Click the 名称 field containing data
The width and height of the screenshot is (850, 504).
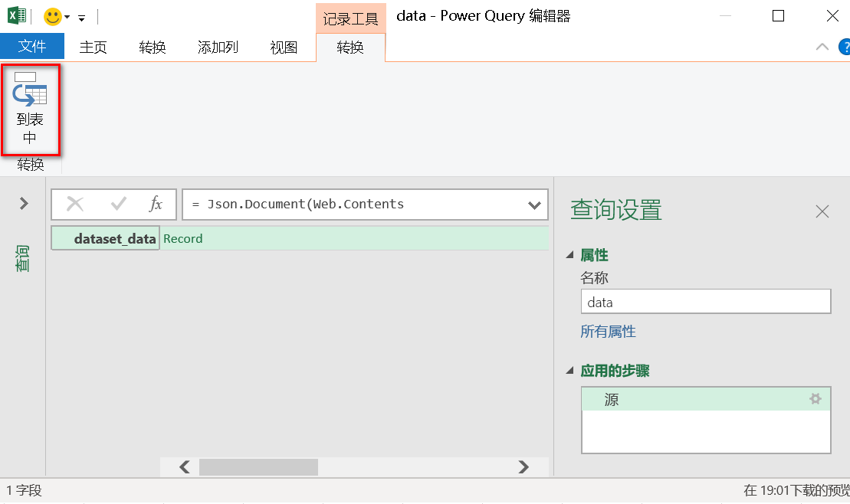click(x=706, y=301)
